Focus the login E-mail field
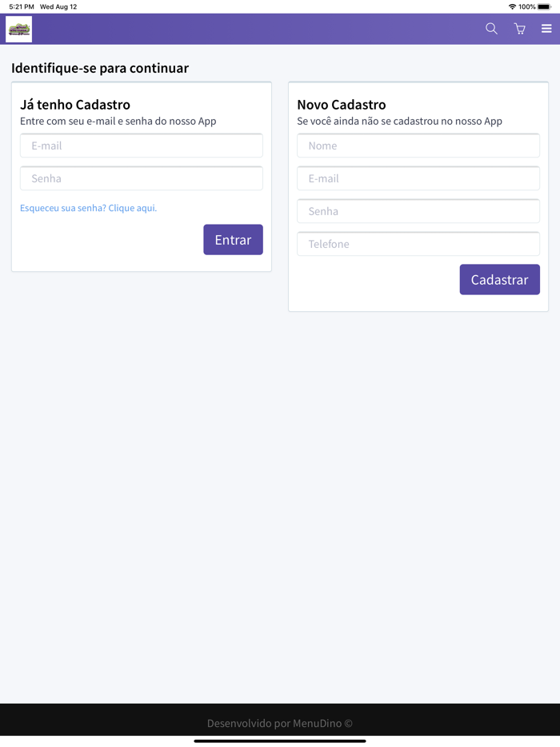 (141, 146)
